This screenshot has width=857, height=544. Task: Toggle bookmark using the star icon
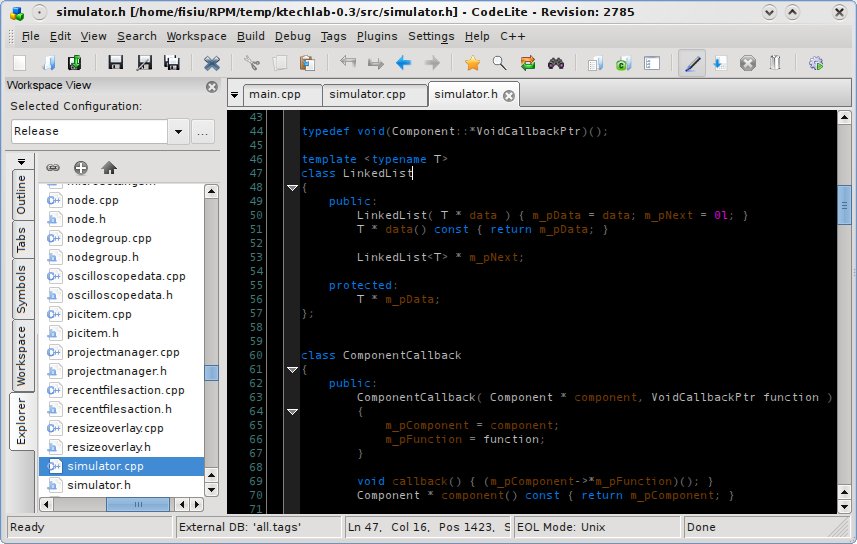[472, 63]
